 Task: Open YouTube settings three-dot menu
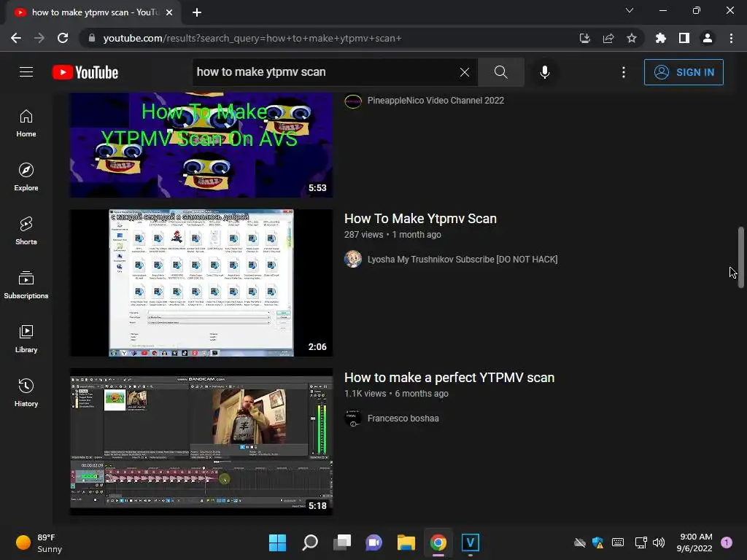click(x=624, y=72)
